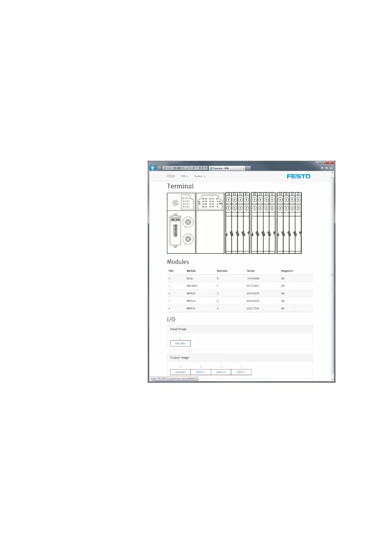
Task: Select the FB36 bus node module graphic
Action: [181, 223]
